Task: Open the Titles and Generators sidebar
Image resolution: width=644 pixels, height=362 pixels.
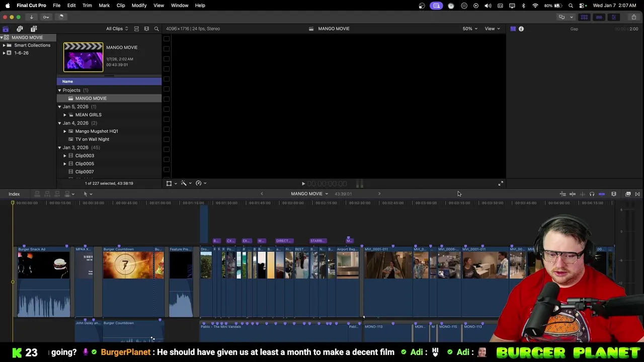Action: click(34, 29)
